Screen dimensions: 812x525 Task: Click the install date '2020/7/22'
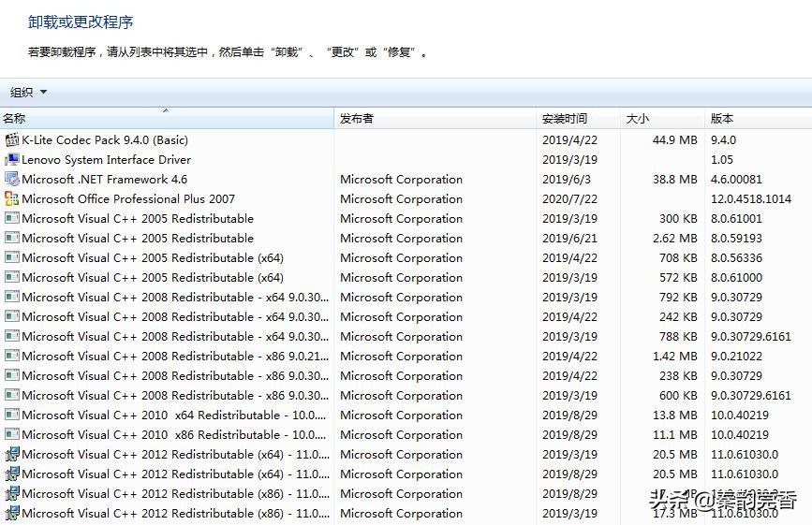coord(569,198)
